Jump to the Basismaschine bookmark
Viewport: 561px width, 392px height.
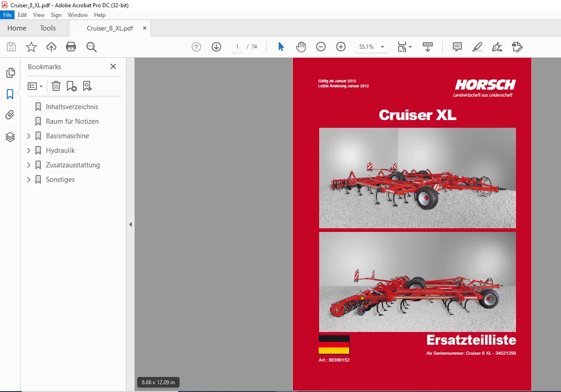[x=67, y=136]
